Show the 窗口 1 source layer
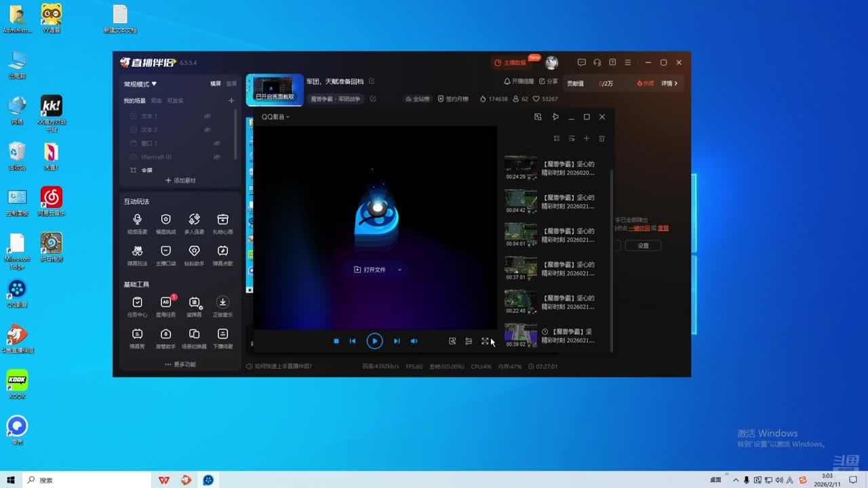 pos(216,143)
